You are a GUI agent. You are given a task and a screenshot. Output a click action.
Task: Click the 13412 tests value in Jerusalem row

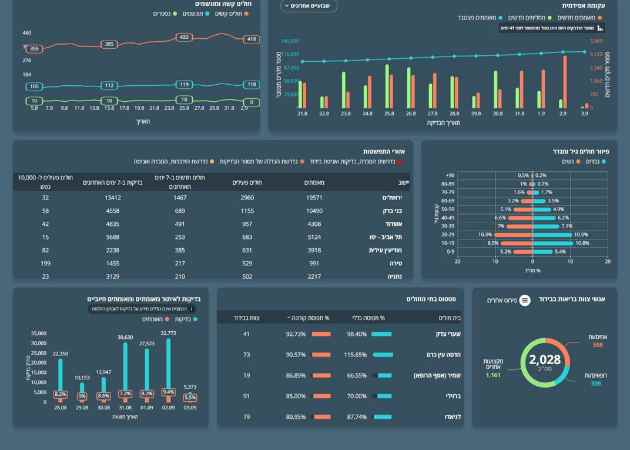tap(112, 197)
